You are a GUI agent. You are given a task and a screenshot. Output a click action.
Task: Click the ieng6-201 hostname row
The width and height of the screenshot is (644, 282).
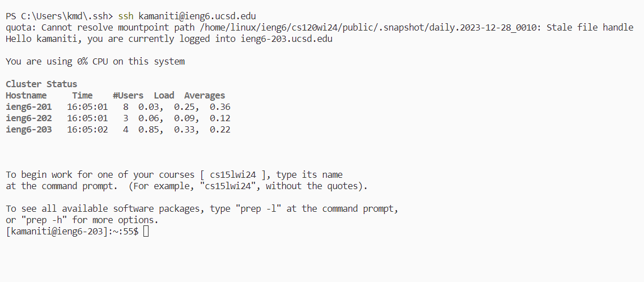[29, 107]
